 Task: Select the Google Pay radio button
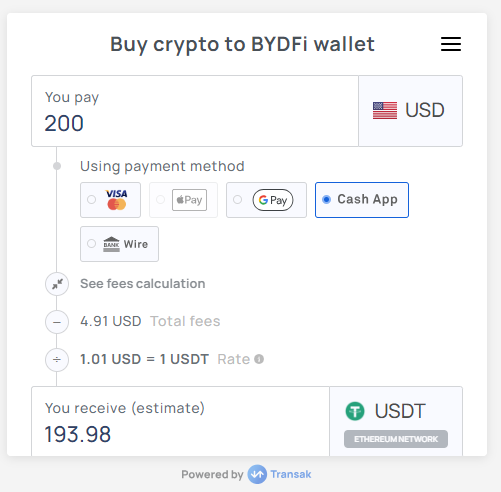tap(238, 200)
